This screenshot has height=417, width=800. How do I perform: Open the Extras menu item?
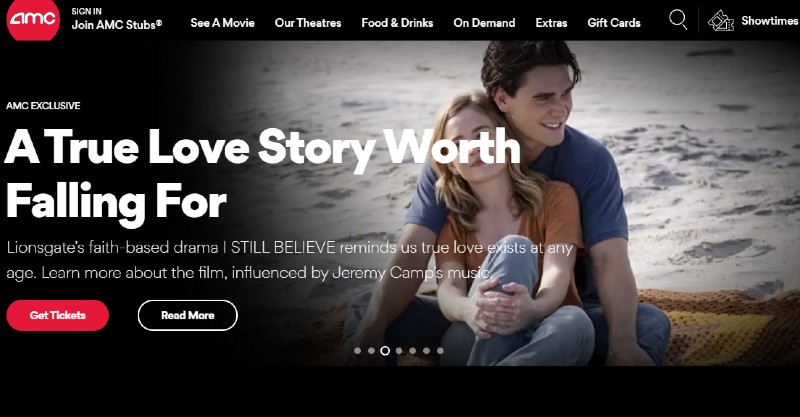point(551,23)
